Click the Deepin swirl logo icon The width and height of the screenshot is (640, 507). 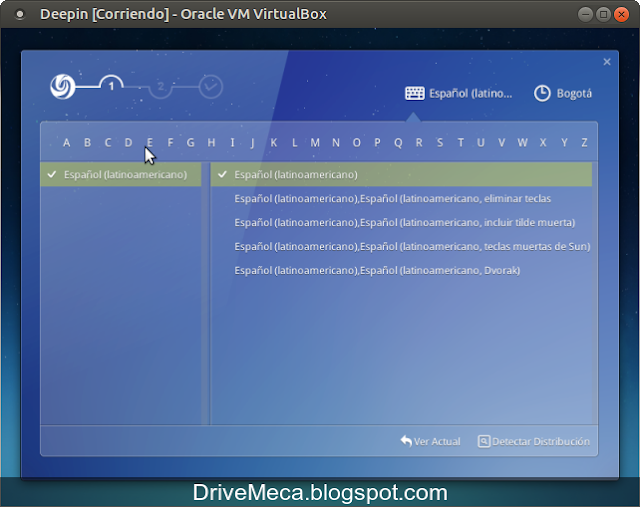point(62,87)
